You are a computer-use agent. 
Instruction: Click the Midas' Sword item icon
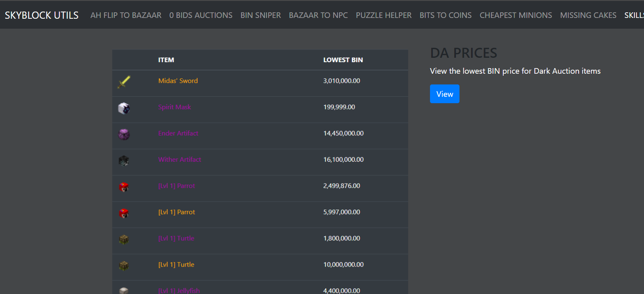point(124,82)
